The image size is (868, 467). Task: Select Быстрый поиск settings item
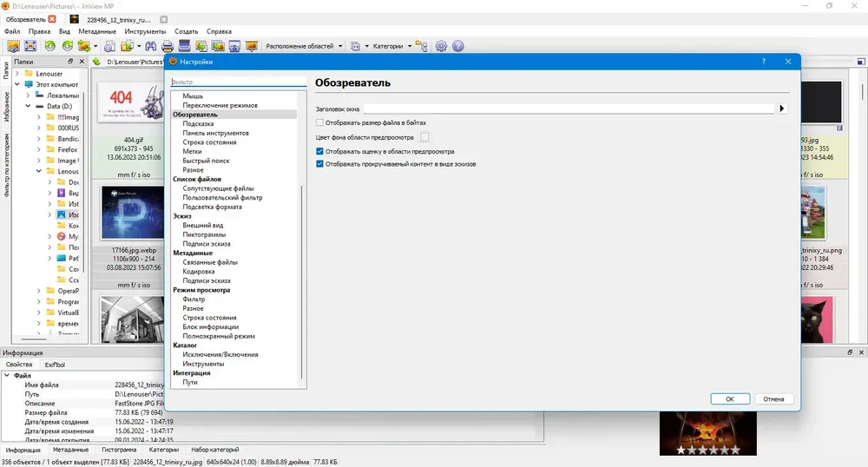pyautogui.click(x=206, y=161)
